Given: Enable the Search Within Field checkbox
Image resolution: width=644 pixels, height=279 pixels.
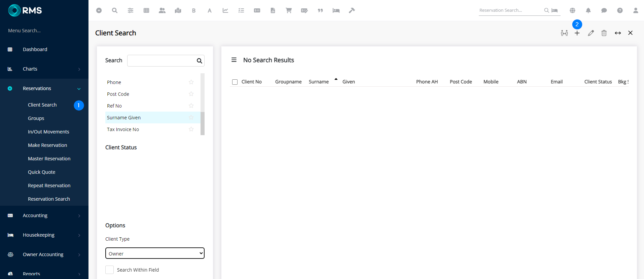Looking at the screenshot, I should pyautogui.click(x=110, y=270).
